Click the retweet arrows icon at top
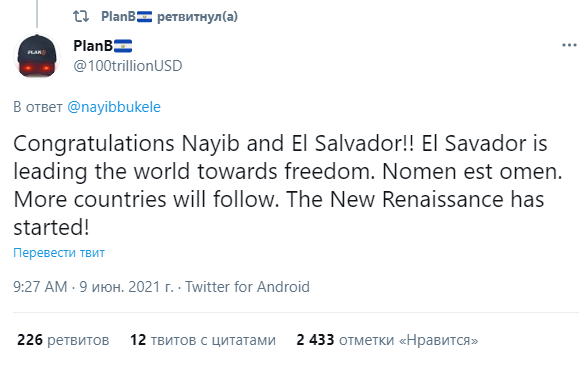The image size is (588, 365). point(81,16)
